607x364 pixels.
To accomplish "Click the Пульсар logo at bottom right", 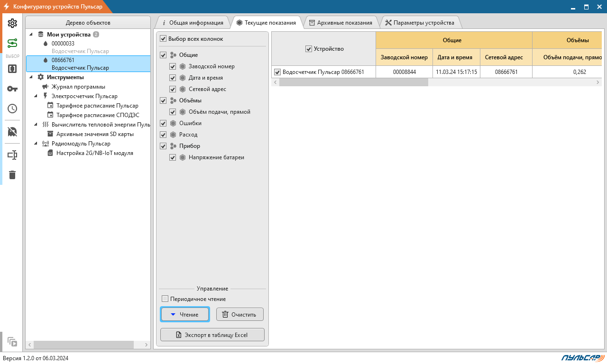I will coord(582,357).
